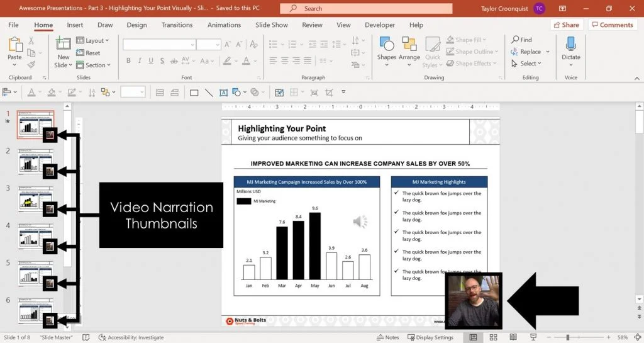Click the spell check book icon
644x343 pixels.
click(x=86, y=337)
